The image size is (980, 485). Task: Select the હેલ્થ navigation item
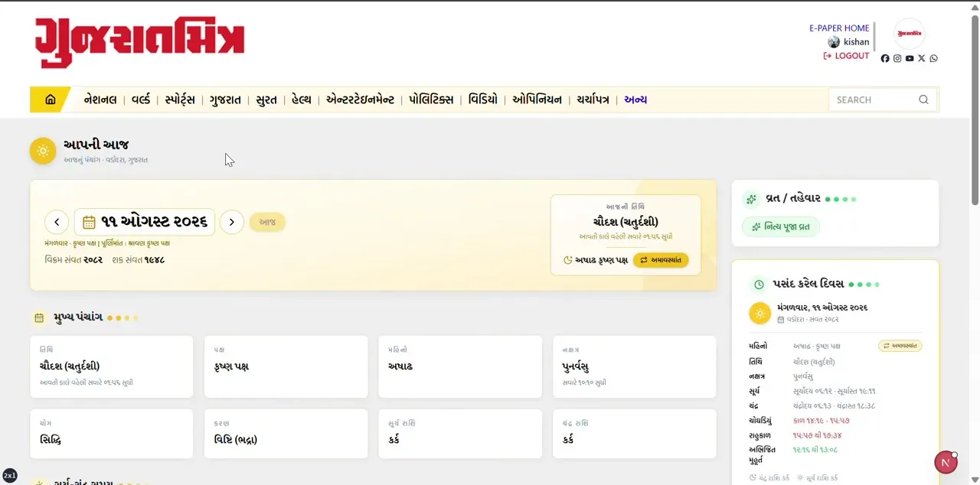click(302, 99)
